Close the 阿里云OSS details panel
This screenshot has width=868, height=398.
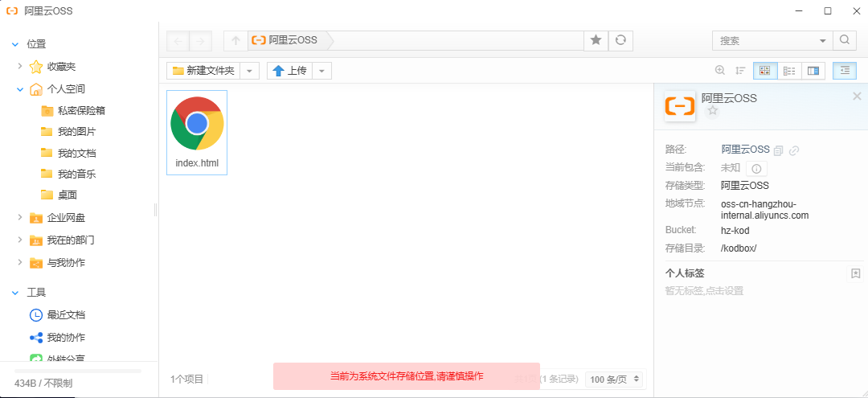[x=857, y=96]
